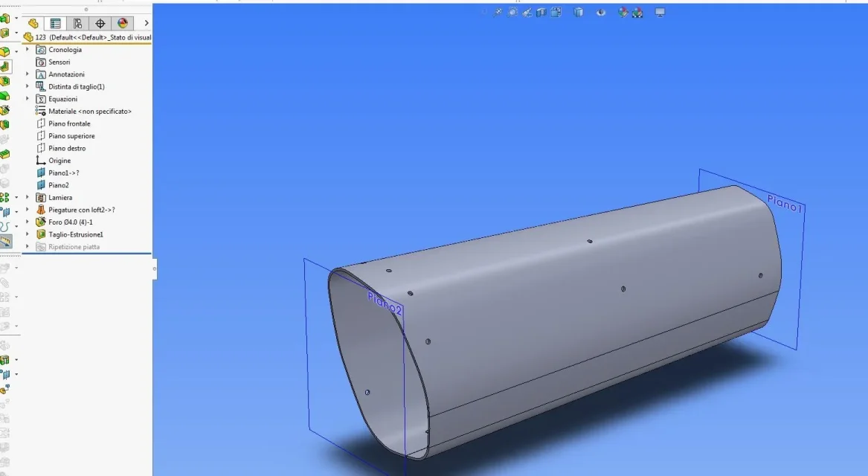Select the Zoom to Area magnifier icon
The height and width of the screenshot is (476, 868).
512,12
